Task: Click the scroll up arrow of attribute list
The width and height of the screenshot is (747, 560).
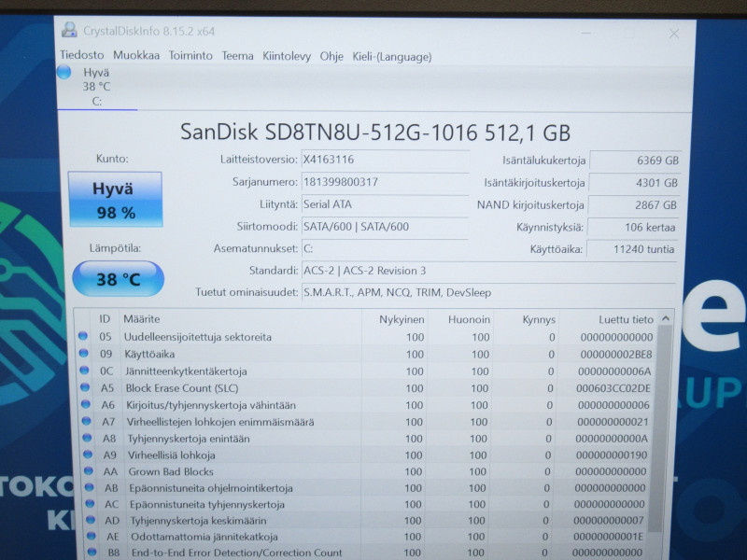Action: point(666,318)
